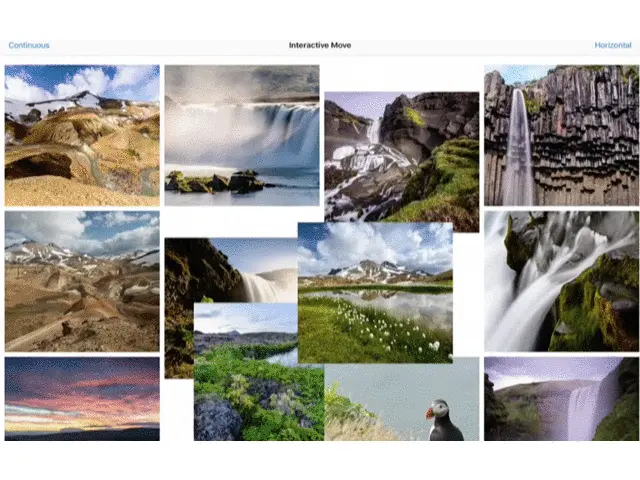
Task: Select the misty wide waterfall photo
Action: [242, 135]
